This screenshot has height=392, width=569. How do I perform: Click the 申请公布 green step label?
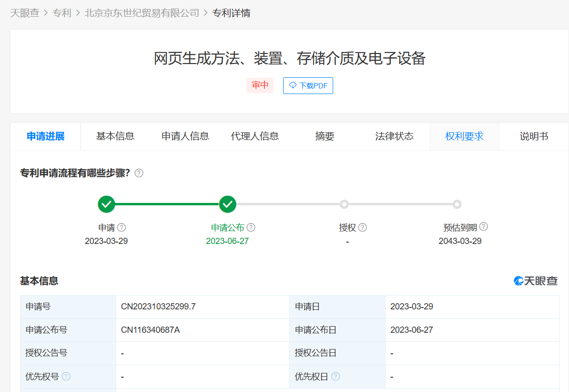click(x=228, y=228)
